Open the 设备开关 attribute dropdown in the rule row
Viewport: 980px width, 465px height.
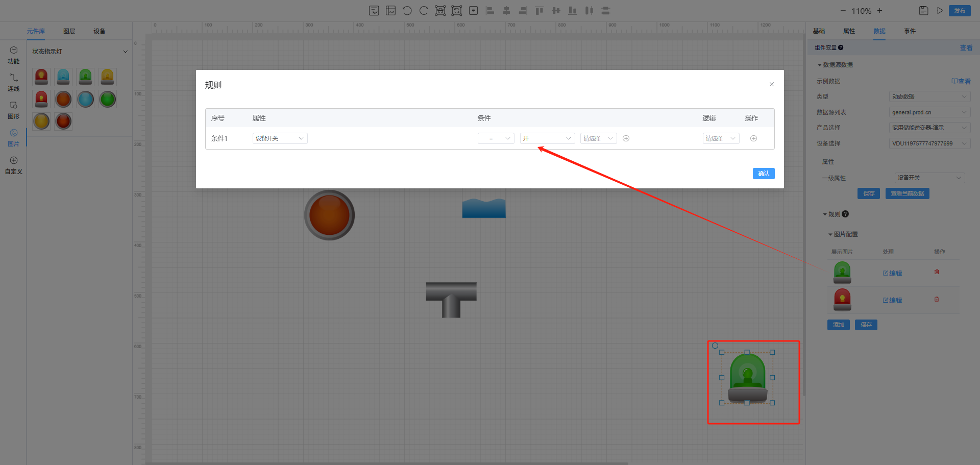(280, 138)
